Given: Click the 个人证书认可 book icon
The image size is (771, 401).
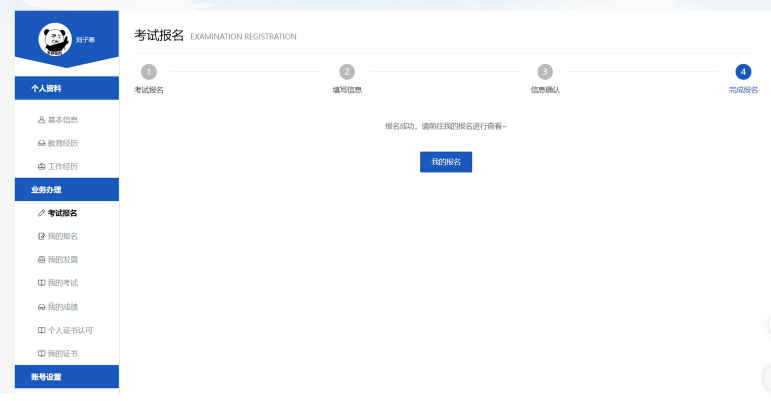Looking at the screenshot, I should [41, 330].
